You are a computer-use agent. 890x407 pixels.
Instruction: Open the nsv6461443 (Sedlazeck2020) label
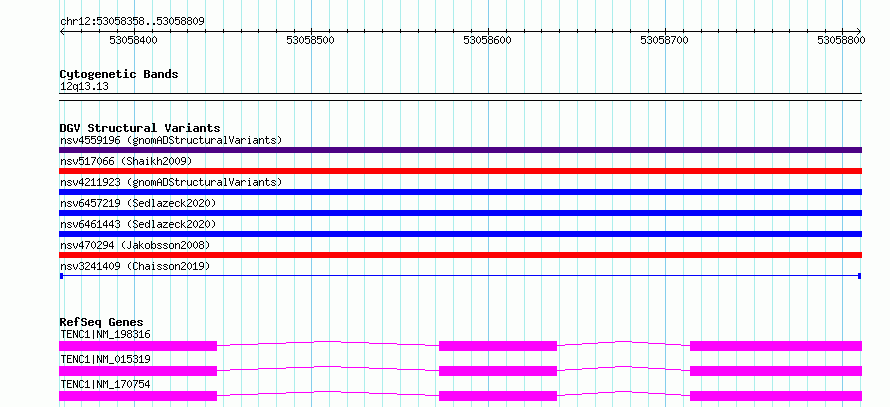pos(138,224)
